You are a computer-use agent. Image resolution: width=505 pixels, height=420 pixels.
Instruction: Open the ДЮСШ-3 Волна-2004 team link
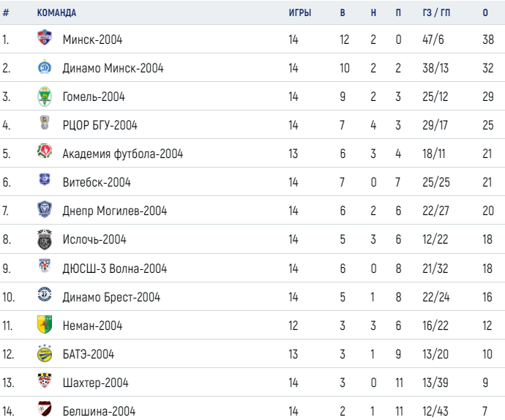(x=115, y=269)
